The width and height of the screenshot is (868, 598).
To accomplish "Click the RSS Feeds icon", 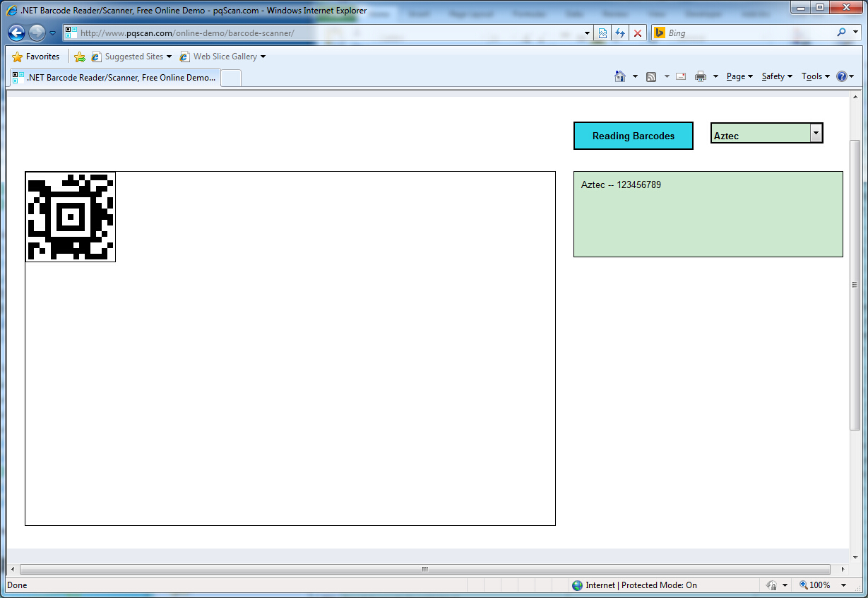I will [x=651, y=76].
